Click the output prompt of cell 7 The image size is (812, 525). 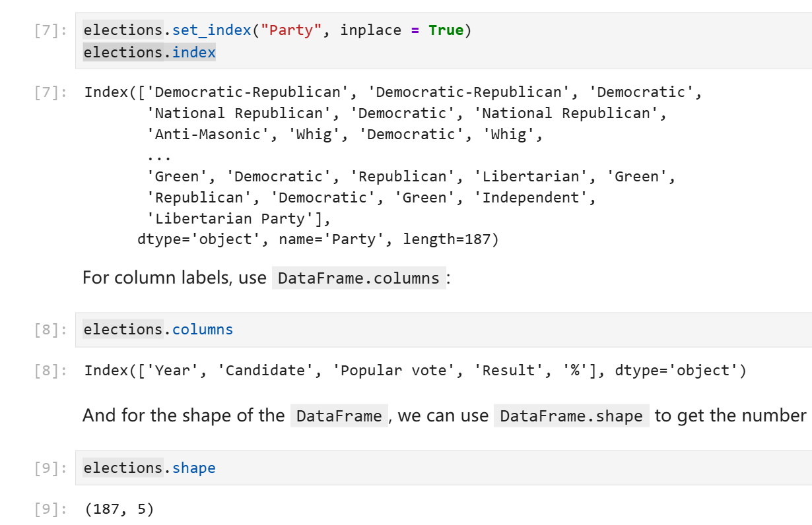50,92
